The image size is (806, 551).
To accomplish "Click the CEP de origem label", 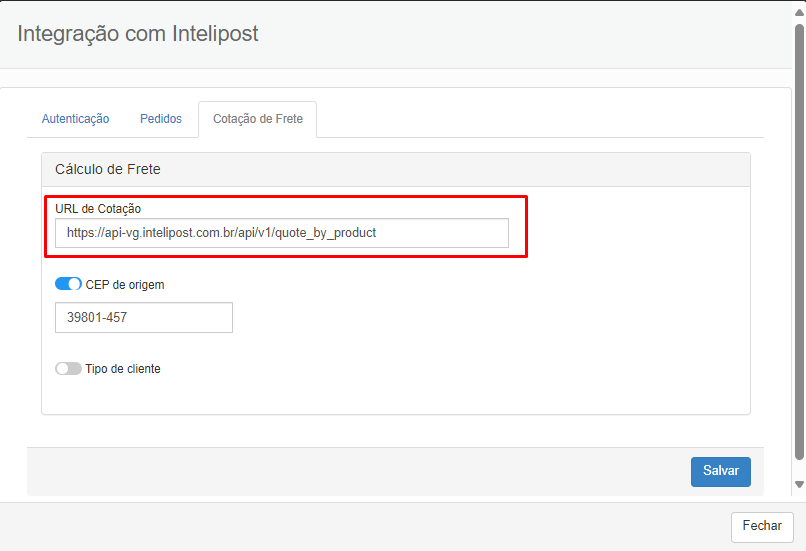I will click(125, 285).
